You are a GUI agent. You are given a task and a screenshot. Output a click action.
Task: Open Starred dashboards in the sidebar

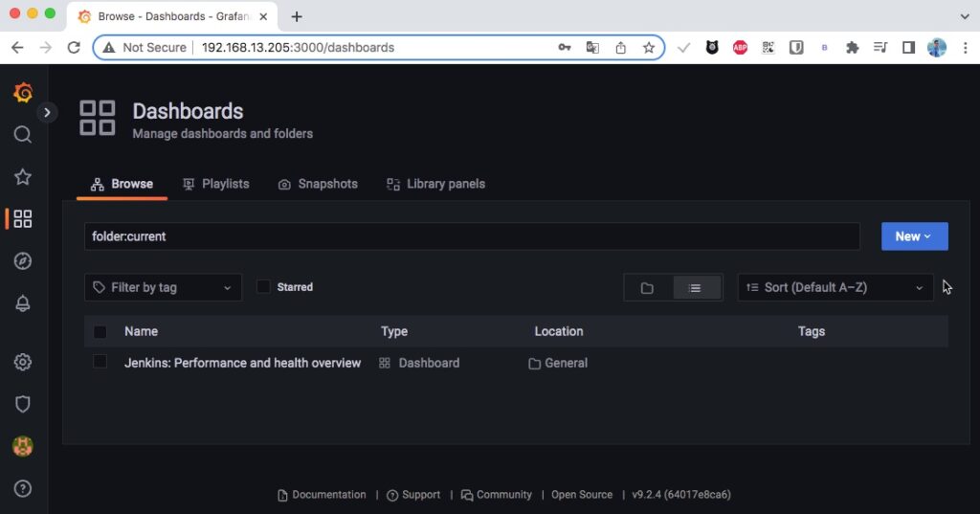coord(23,177)
